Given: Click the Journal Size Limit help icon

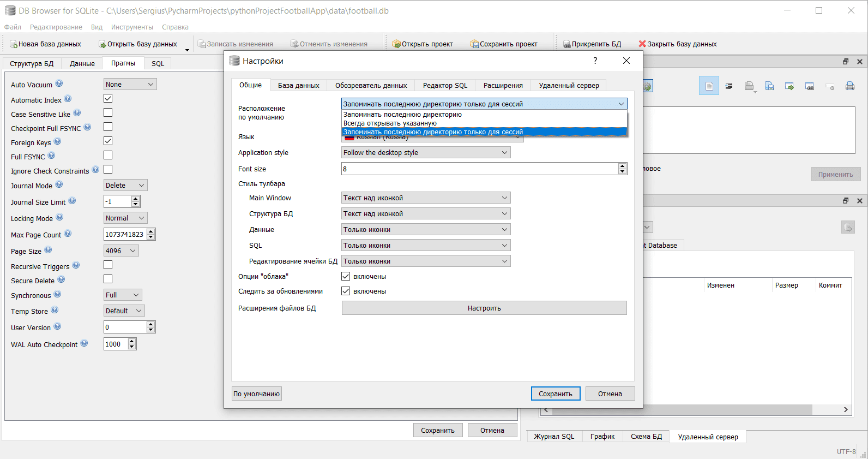Looking at the screenshot, I should tap(72, 201).
